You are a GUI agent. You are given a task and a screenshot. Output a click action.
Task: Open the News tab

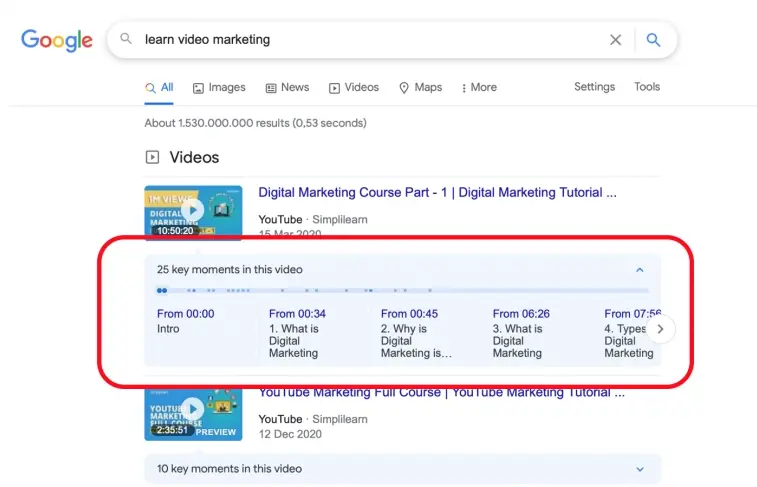tap(287, 88)
